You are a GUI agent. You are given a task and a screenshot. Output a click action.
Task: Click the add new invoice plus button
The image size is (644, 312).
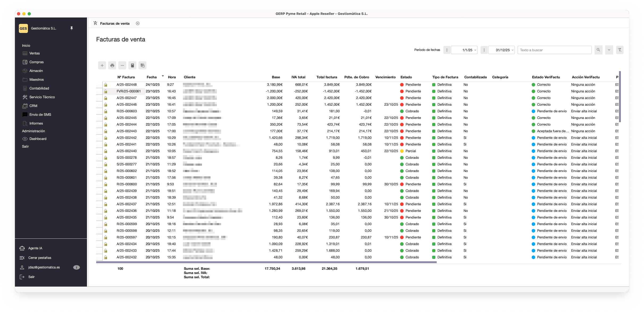102,65
